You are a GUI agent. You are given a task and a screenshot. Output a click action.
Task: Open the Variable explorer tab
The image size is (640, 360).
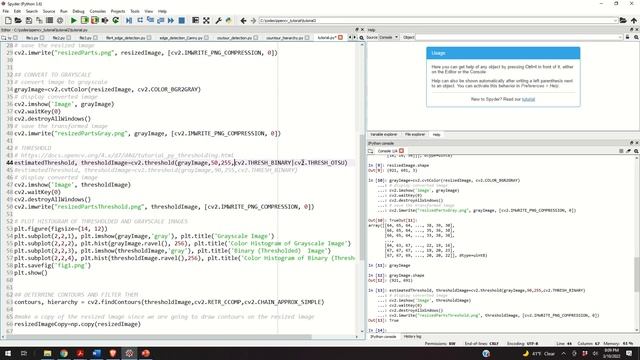click(x=383, y=134)
